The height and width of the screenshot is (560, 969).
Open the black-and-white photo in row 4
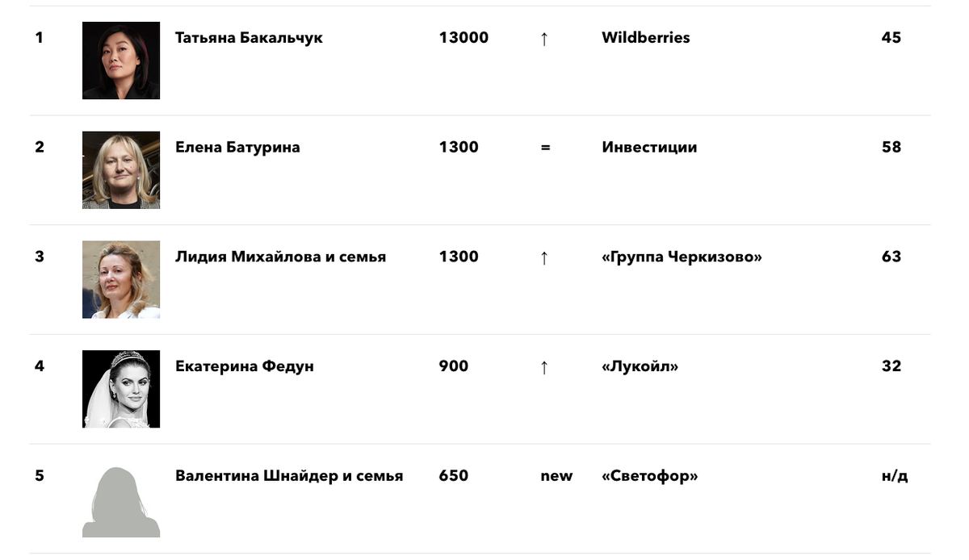click(x=121, y=389)
